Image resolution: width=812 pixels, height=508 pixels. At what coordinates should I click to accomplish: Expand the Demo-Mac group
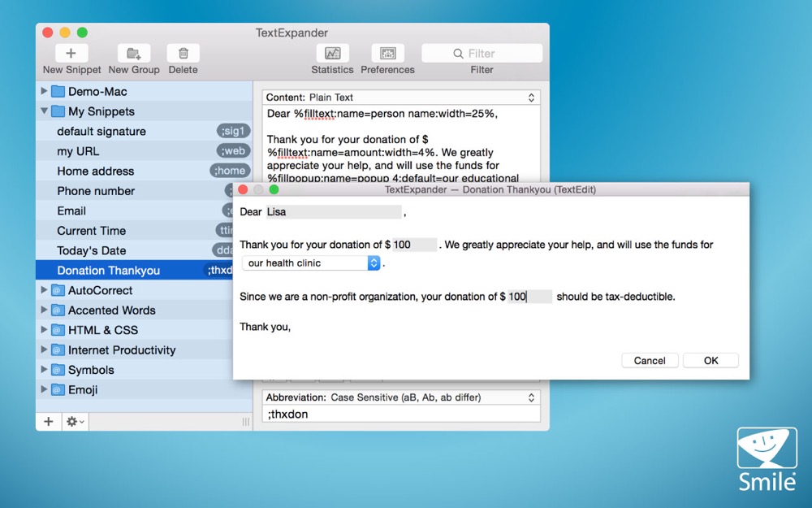(x=44, y=91)
